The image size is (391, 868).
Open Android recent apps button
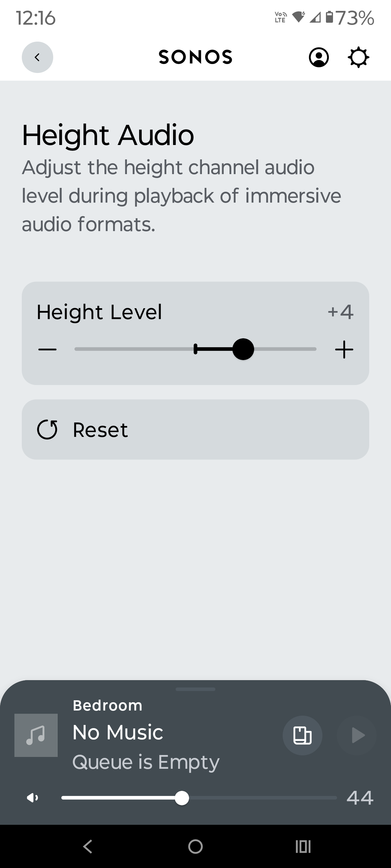pyautogui.click(x=303, y=847)
